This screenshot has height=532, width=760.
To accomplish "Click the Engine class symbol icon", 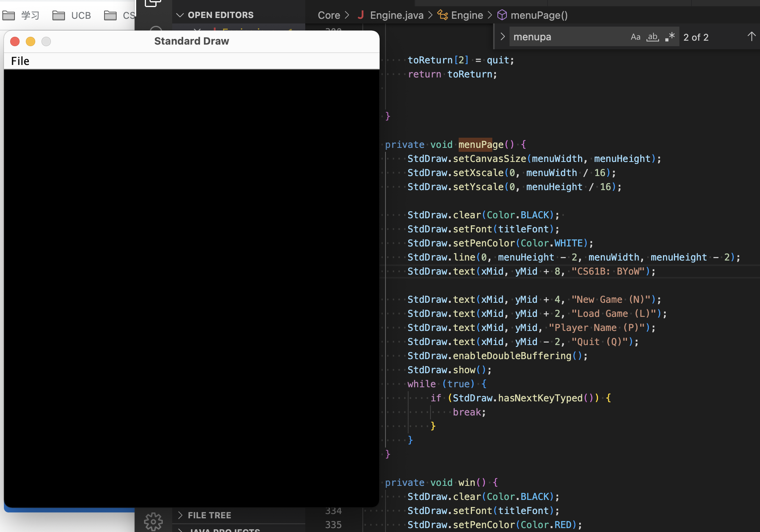I will (443, 15).
